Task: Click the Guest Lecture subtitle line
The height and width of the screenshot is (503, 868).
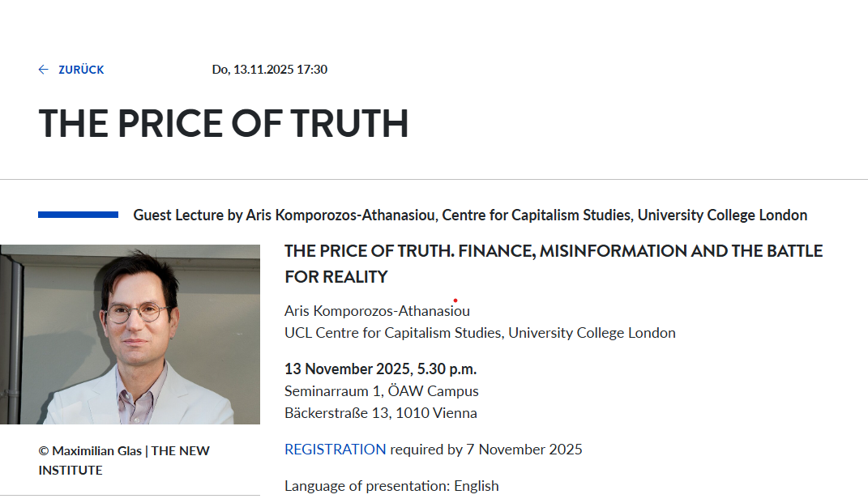Action: [470, 215]
